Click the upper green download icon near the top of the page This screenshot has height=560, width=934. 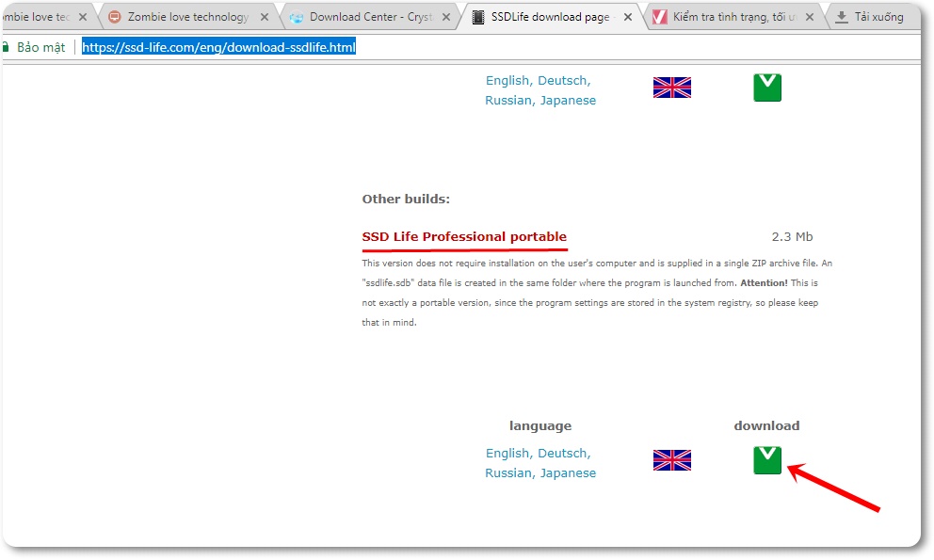pos(767,88)
